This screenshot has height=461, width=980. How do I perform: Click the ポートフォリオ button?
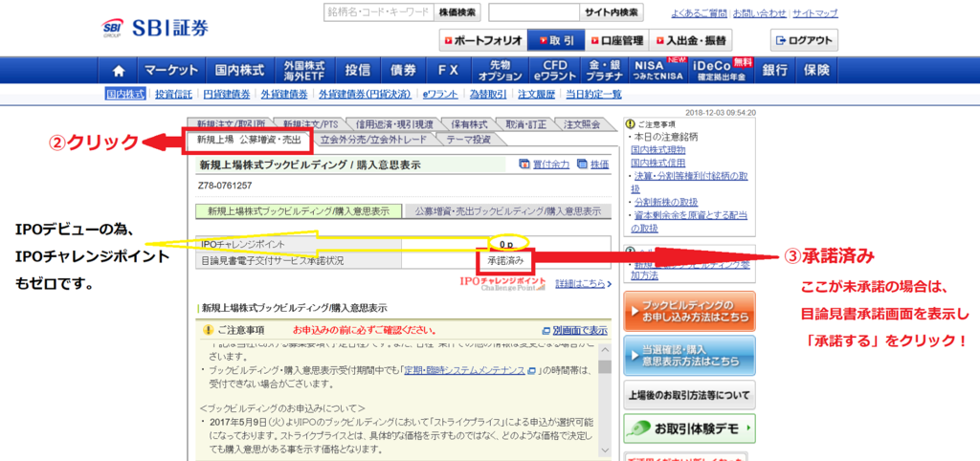click(482, 40)
